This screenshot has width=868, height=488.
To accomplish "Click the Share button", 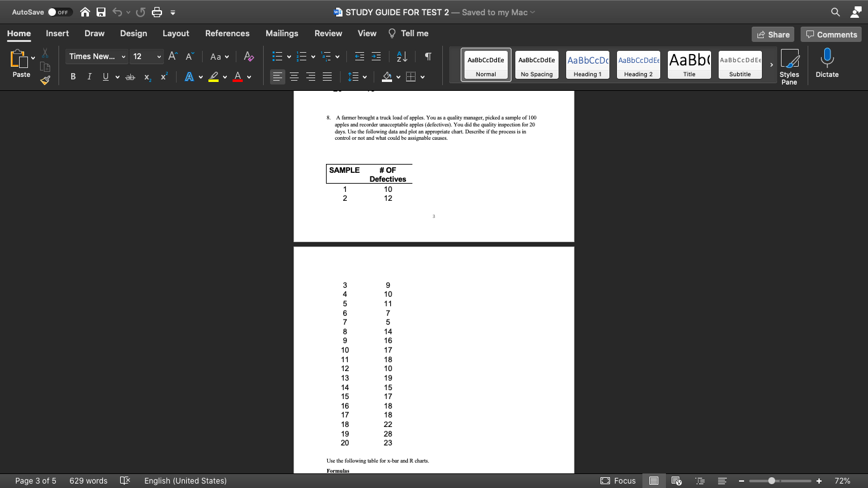I will tap(773, 34).
